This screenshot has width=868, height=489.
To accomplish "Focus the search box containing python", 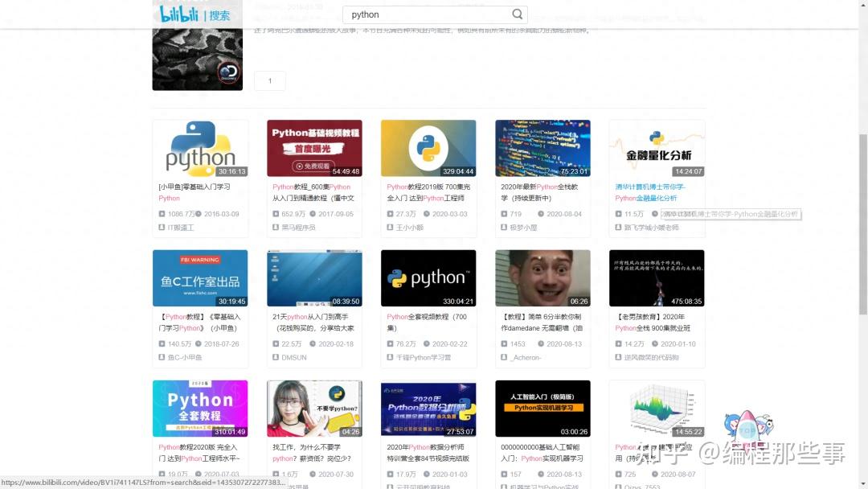I will point(435,14).
